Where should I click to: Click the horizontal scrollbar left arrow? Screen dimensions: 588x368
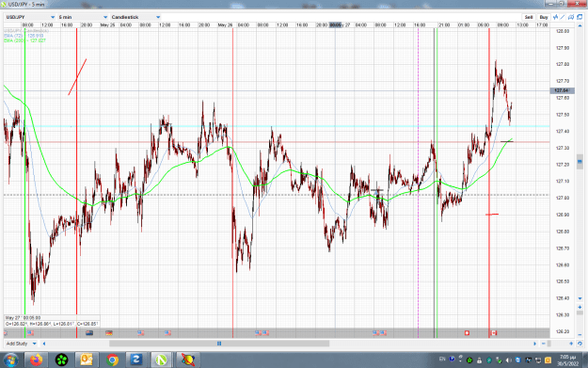coord(44,344)
